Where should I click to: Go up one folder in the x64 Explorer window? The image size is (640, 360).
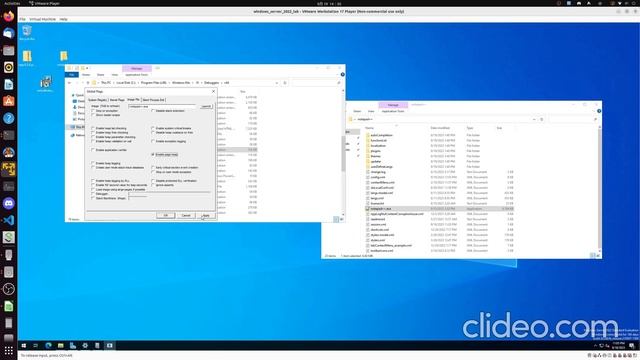pyautogui.click(x=88, y=83)
